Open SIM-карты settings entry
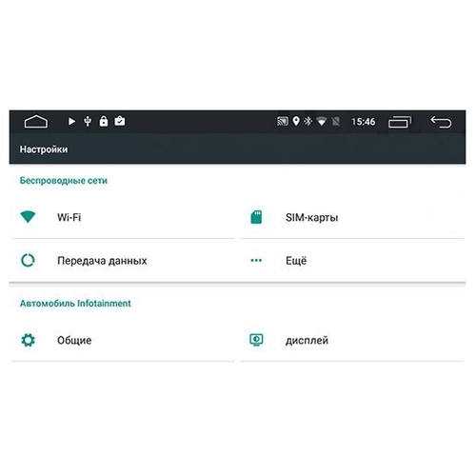Screen dimensions: 476x476 (x=351, y=217)
